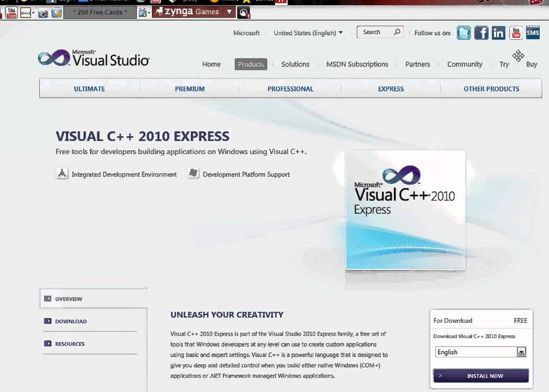Go to the Home nav item

click(211, 64)
